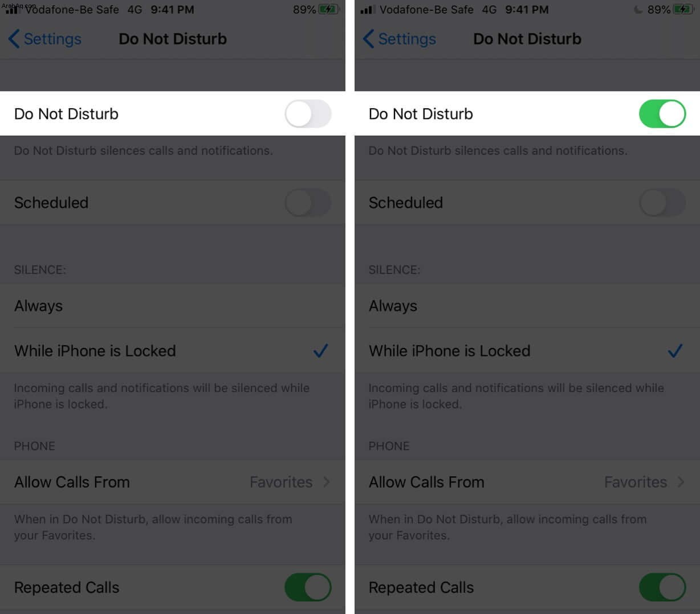700x614 pixels.
Task: Tap the back chevron in left phone
Action: click(x=14, y=39)
